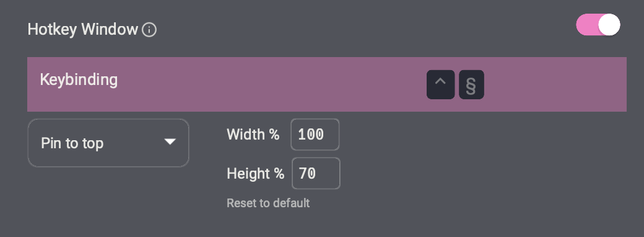Focus the Height % input field
The width and height of the screenshot is (644, 237).
pyautogui.click(x=316, y=173)
